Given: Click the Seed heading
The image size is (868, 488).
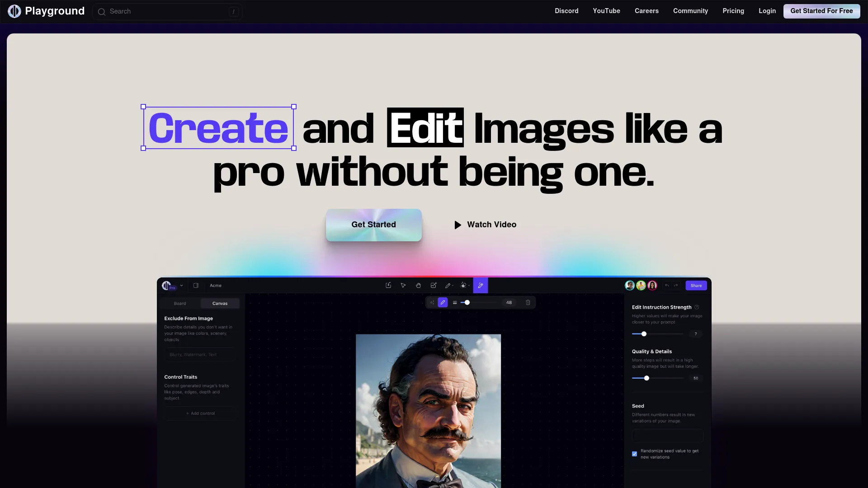Looking at the screenshot, I should coord(638,406).
